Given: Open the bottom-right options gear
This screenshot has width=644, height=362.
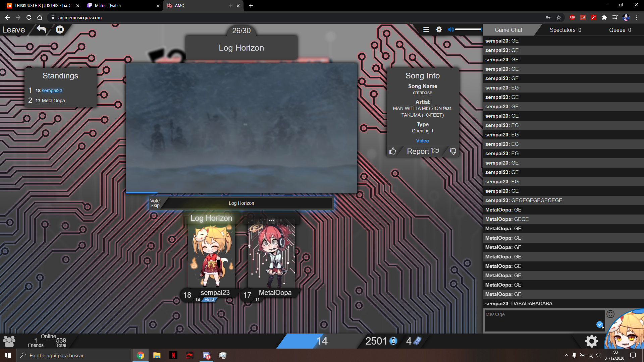Looking at the screenshot, I should (591, 341).
